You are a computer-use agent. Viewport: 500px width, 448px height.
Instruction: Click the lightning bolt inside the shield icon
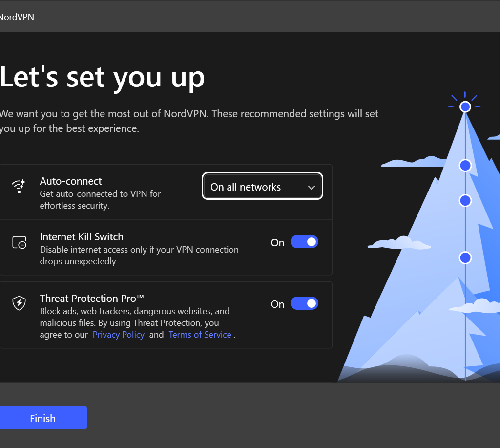19,303
